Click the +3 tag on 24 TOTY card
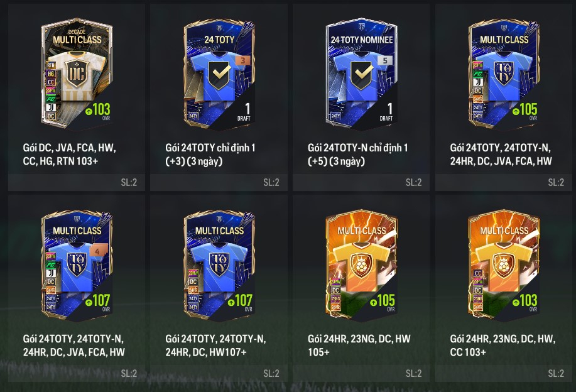The image size is (576, 392). [x=242, y=60]
